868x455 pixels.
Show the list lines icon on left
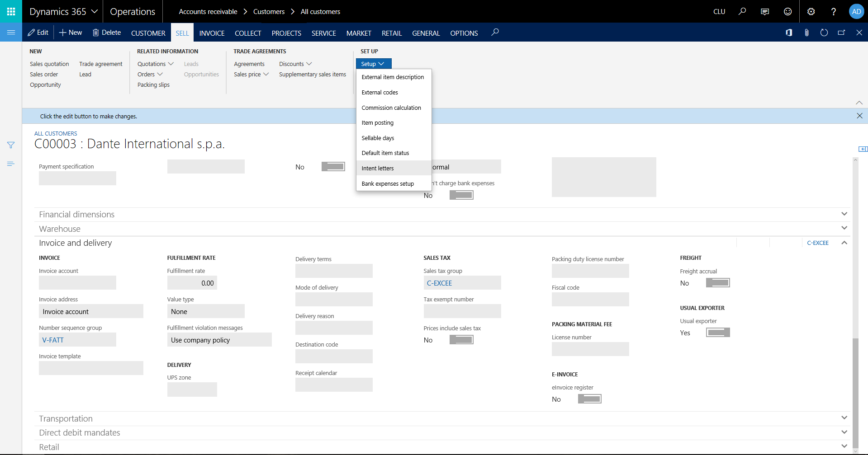click(x=11, y=164)
